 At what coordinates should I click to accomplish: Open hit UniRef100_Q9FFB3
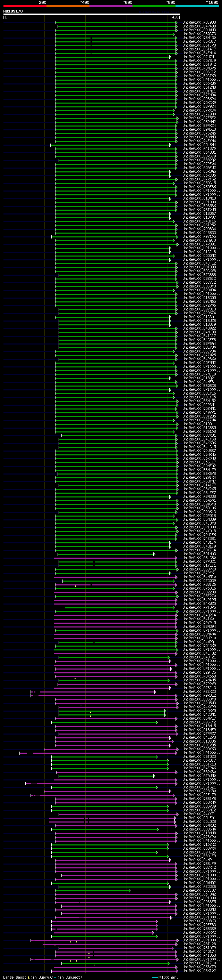click(x=199, y=925)
